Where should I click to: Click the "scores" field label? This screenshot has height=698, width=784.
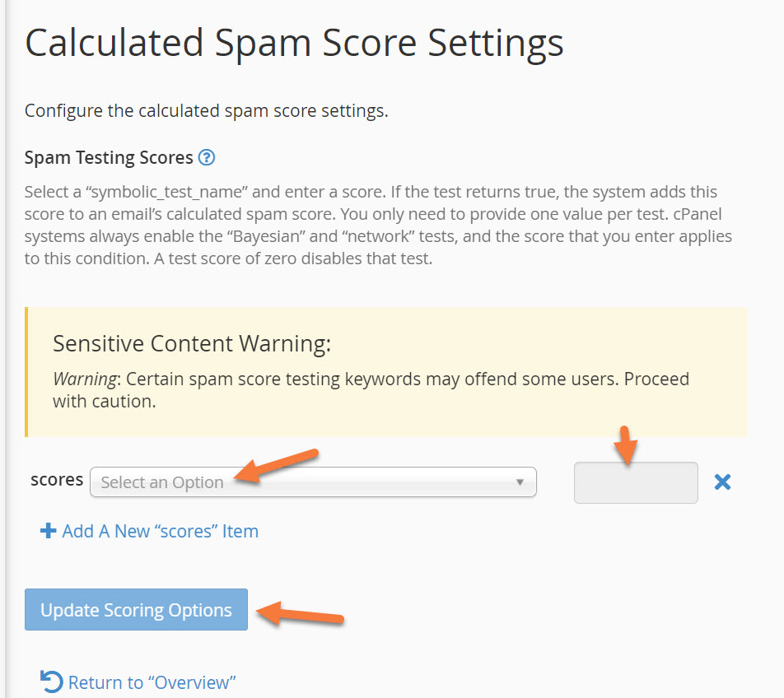point(57,479)
